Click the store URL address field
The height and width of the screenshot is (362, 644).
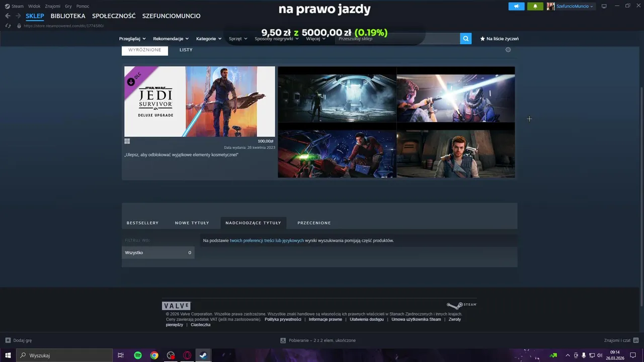[64, 26]
